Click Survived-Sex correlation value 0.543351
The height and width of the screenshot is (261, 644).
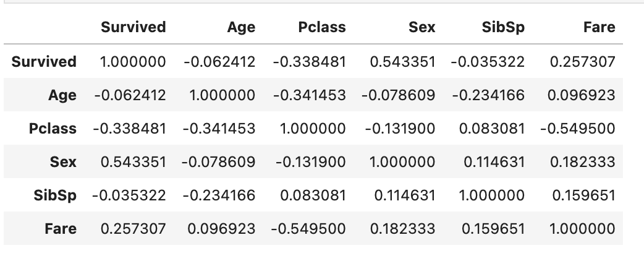[402, 62]
